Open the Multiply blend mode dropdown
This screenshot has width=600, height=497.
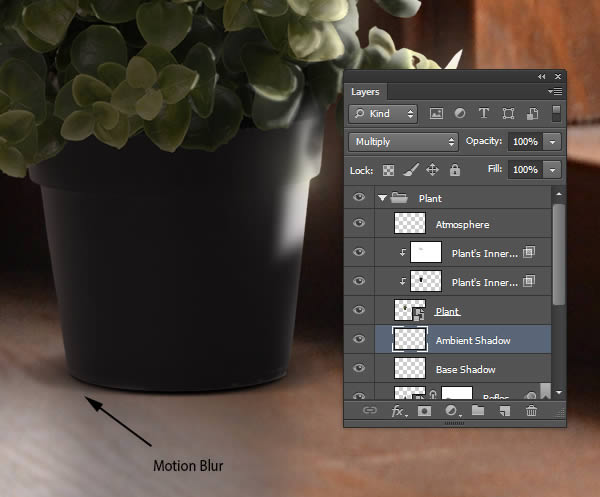click(403, 142)
